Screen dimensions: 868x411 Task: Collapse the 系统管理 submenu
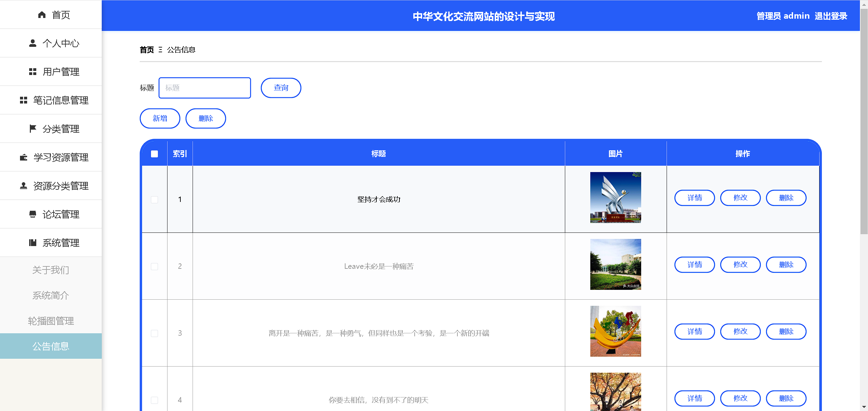pyautogui.click(x=61, y=243)
